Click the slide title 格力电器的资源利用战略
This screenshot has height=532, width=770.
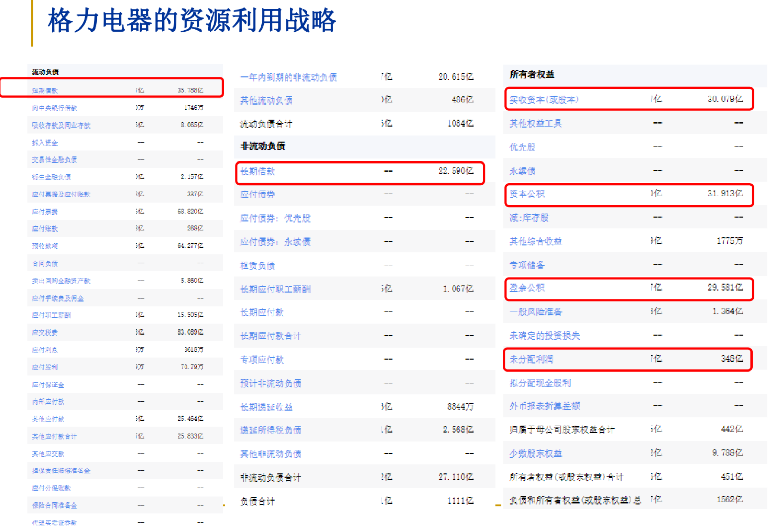[x=192, y=21]
